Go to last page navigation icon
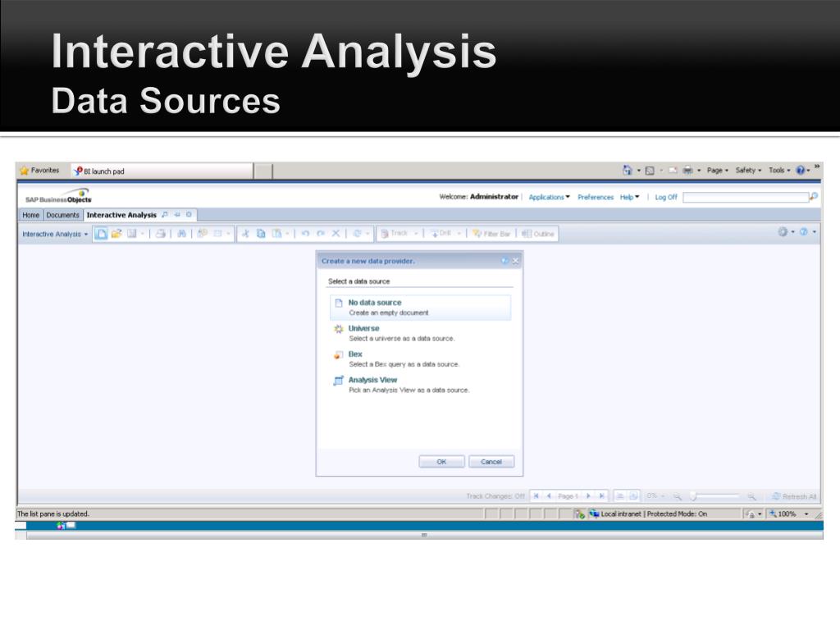The height and width of the screenshot is (630, 840). [601, 496]
